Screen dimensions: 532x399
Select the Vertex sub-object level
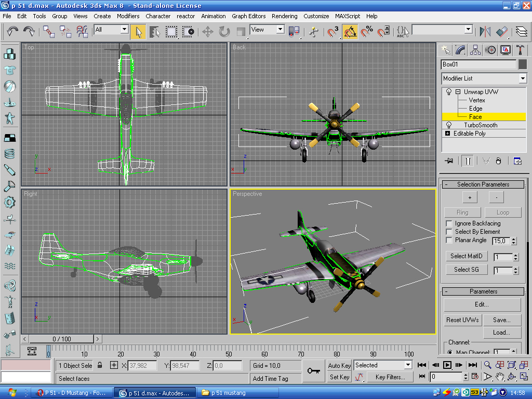477,100
